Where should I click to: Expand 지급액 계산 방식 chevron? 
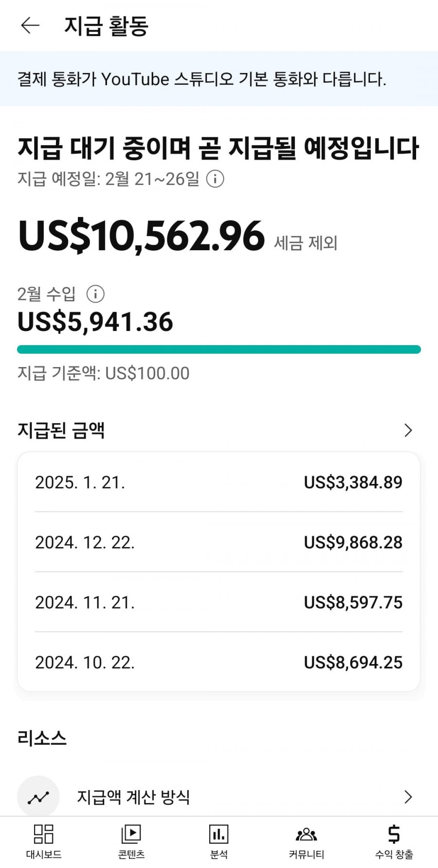tap(408, 797)
